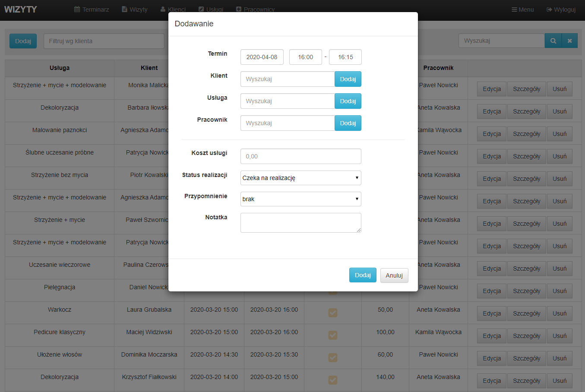This screenshot has width=585, height=392.
Task: Click Dodaj button next to Pracownik field
Action: 348,123
